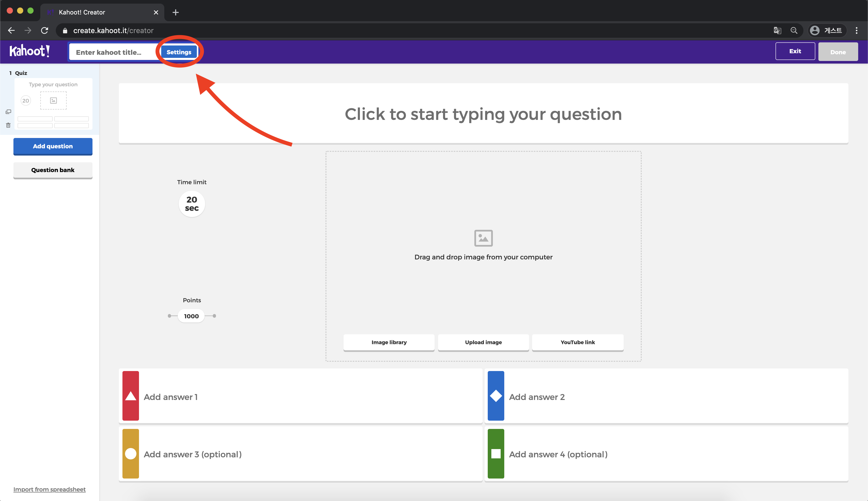This screenshot has width=868, height=501.
Task: Click the image placeholder icon in drop area
Action: click(483, 238)
